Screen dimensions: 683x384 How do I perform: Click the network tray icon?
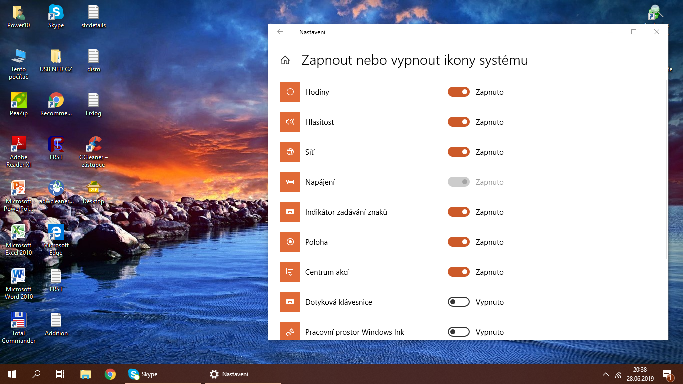pos(618,374)
